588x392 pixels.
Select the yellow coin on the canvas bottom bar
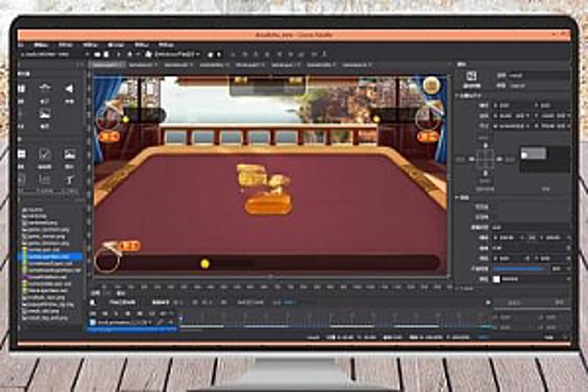point(205,264)
